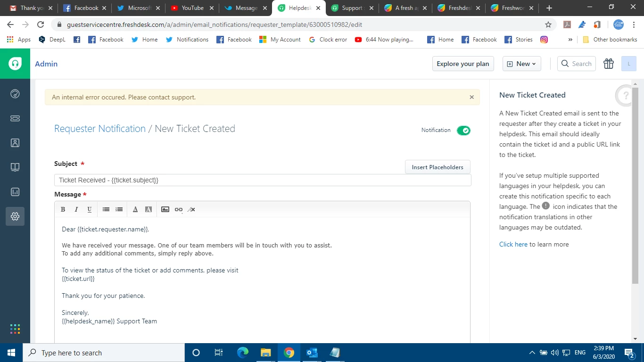Image resolution: width=644 pixels, height=362 pixels.
Task: Open the Dashboard icon in the sidebar
Action: tap(15, 94)
